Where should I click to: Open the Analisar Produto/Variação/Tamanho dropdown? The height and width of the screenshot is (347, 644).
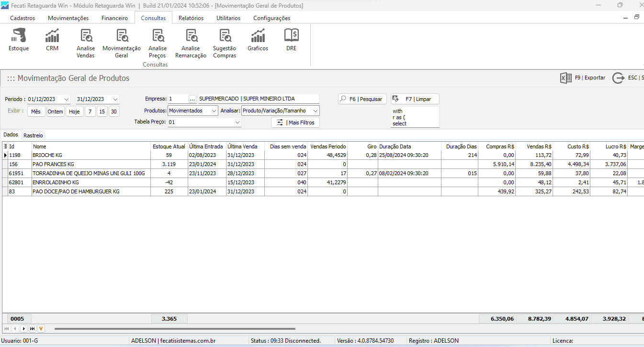pyautogui.click(x=315, y=111)
